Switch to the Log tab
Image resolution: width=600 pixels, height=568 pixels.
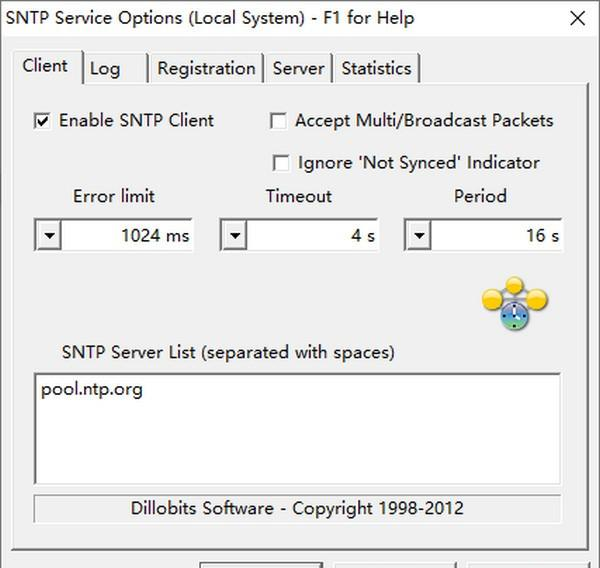tap(105, 68)
